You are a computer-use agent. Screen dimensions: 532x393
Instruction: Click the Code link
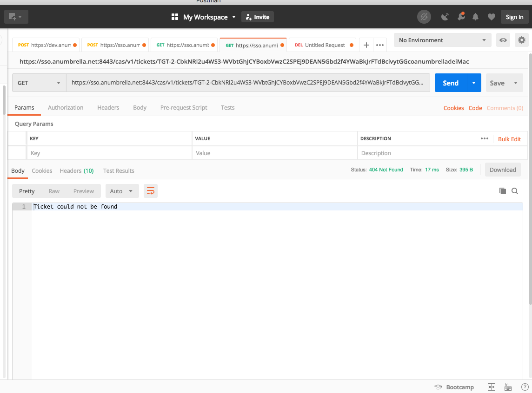click(x=475, y=107)
